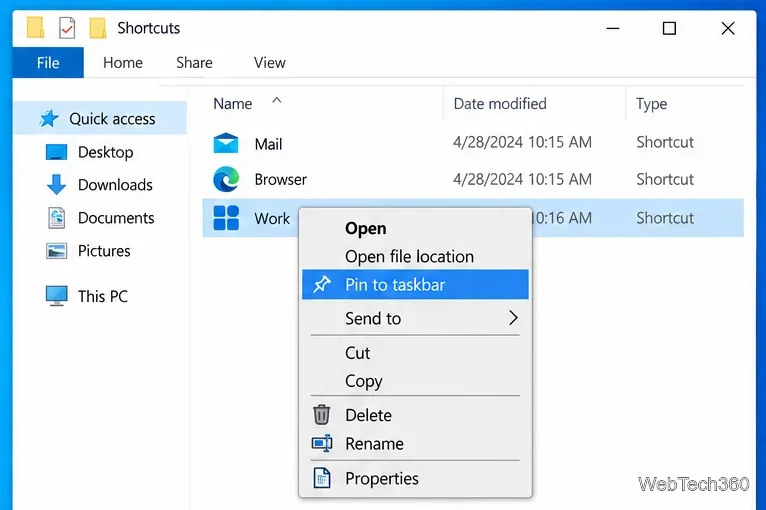The image size is (766, 510).
Task: Select the Mail file name
Action: 268,144
